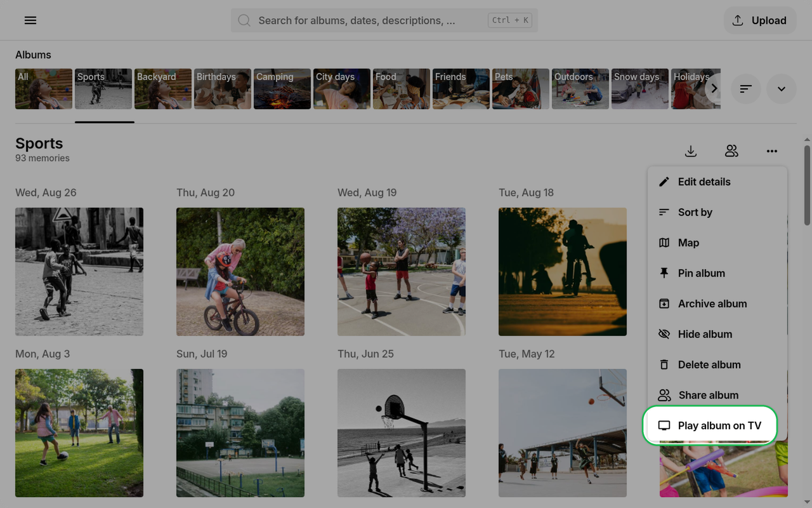Download the Sports album
The width and height of the screenshot is (812, 508).
tap(691, 151)
